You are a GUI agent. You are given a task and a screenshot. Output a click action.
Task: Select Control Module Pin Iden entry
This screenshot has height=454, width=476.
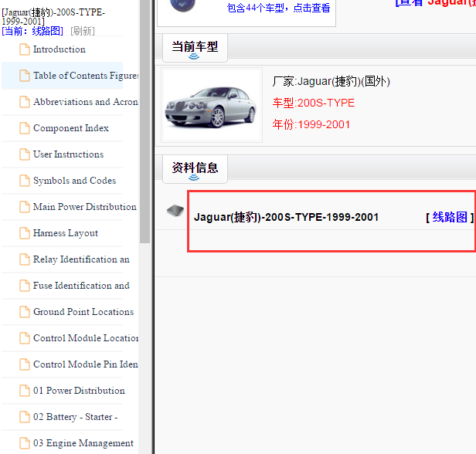point(86,364)
